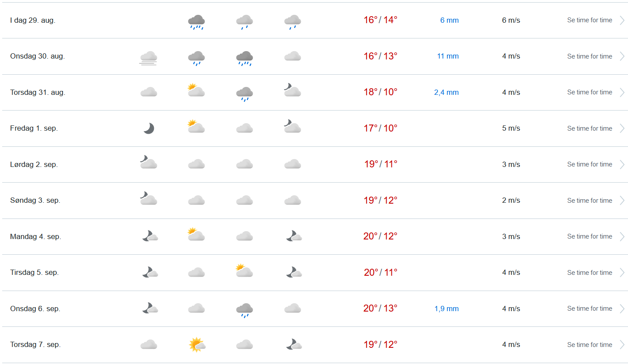
Task: Open "Se time for time" for Lørdag 2. sep.
Action: pos(590,164)
